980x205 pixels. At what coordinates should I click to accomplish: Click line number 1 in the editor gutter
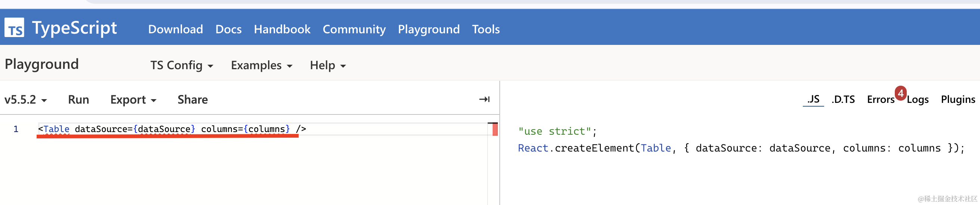[16, 129]
